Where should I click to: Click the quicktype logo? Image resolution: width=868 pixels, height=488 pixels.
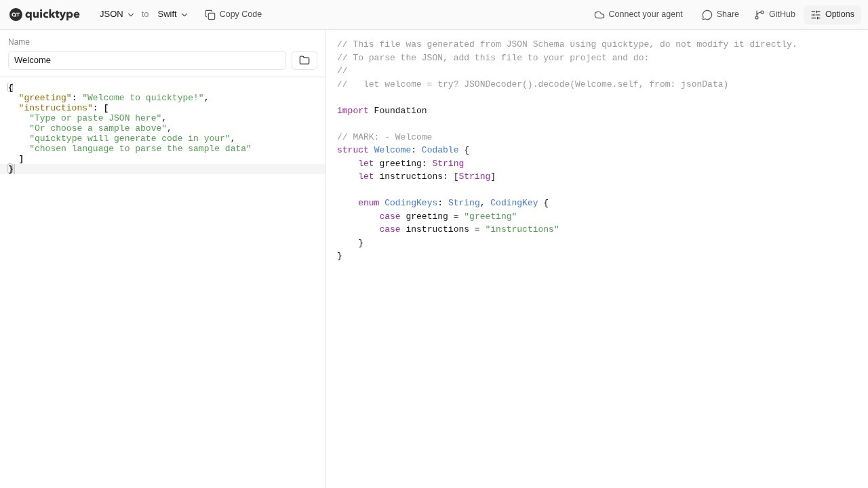pos(45,14)
